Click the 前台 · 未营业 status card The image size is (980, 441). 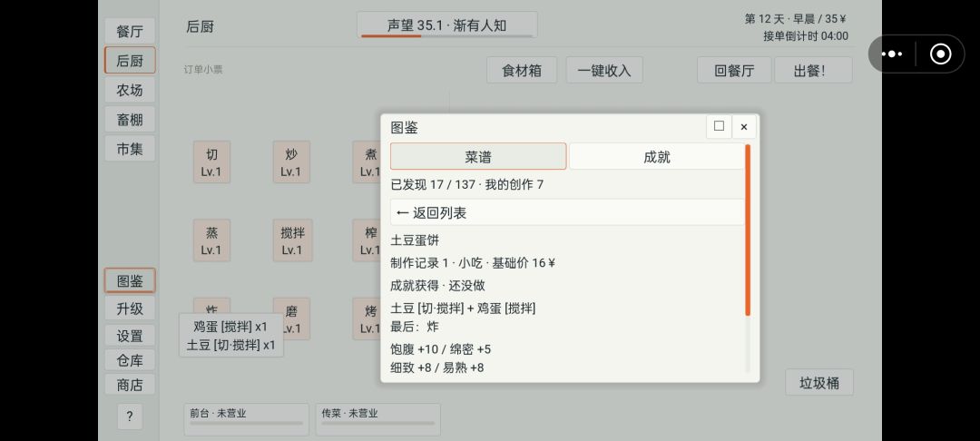point(246,419)
